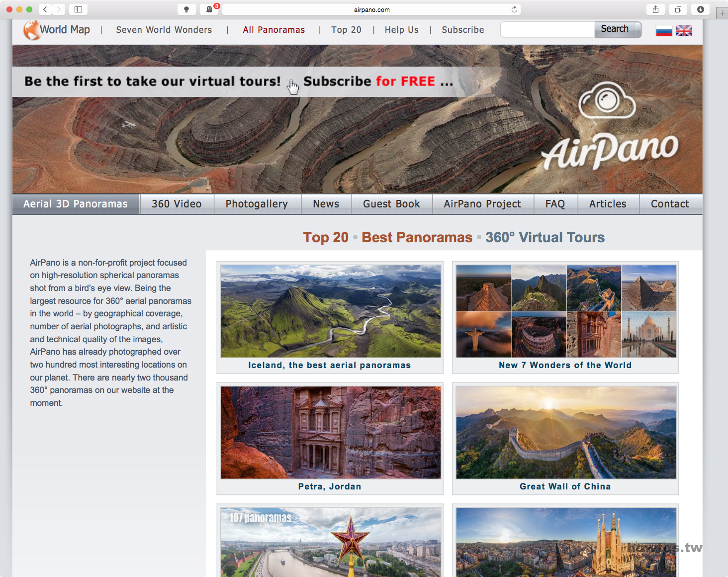
Task: Open the Guest Book tab
Action: click(x=392, y=204)
